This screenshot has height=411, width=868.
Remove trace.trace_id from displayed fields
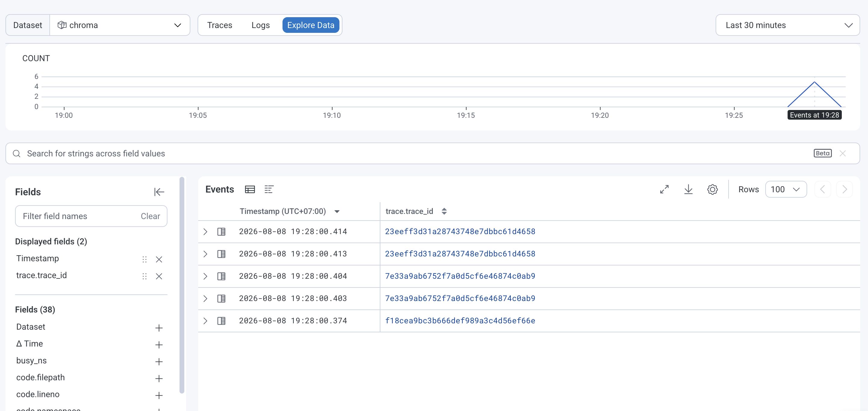pos(159,277)
